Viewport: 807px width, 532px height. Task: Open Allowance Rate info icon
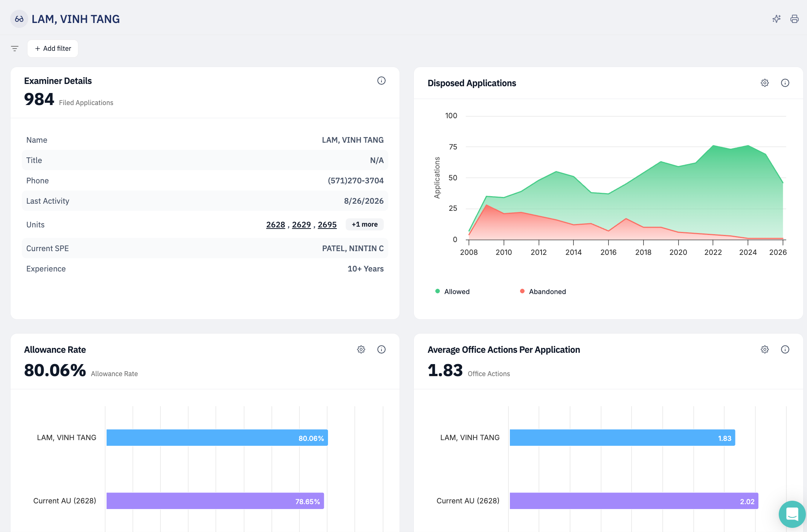tap(381, 349)
